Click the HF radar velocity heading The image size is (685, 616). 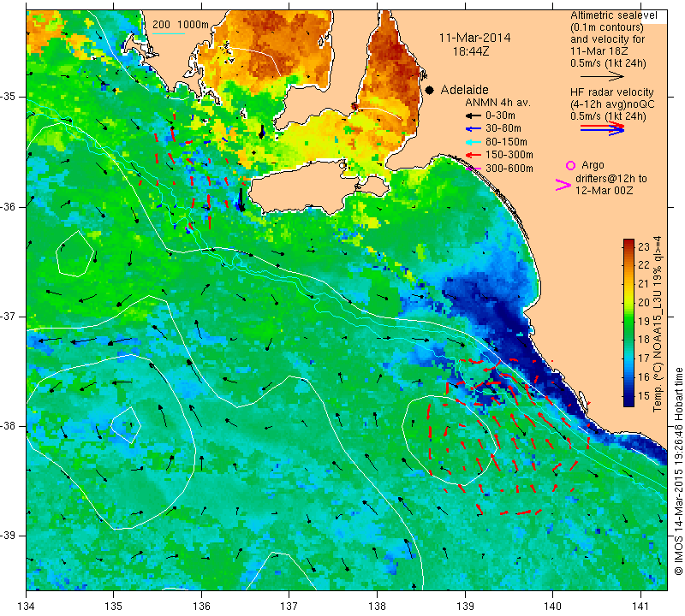(611, 92)
